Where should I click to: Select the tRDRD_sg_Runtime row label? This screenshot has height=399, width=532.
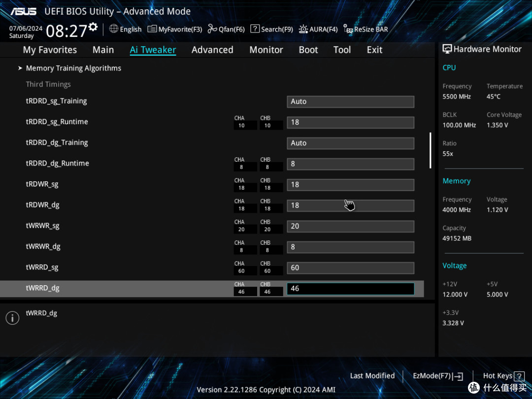click(57, 122)
